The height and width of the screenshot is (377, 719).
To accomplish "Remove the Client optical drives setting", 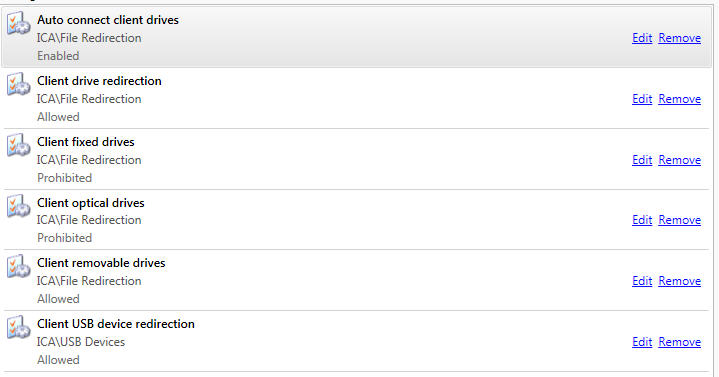I will coord(680,220).
